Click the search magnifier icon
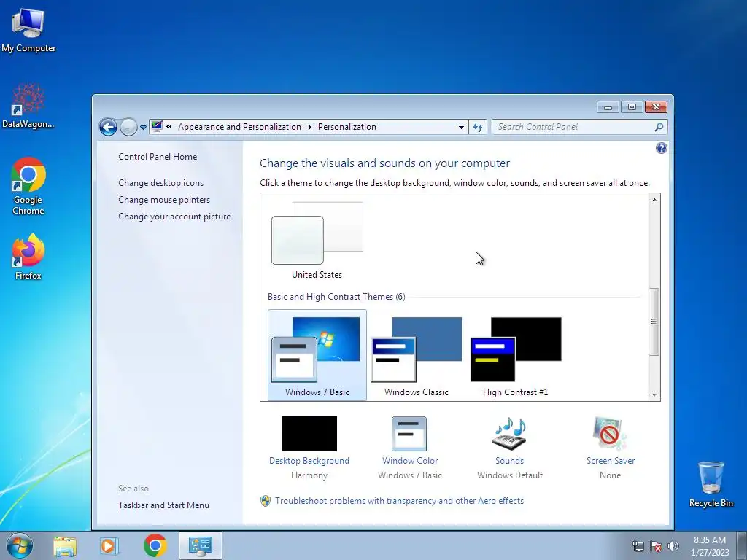Viewport: 747px width, 560px height. coord(659,127)
